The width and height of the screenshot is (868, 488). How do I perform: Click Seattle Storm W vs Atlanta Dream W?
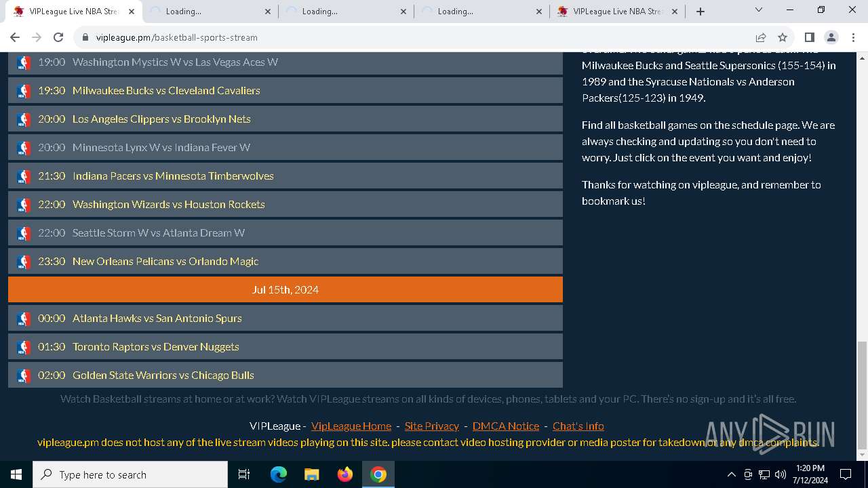[x=159, y=233]
